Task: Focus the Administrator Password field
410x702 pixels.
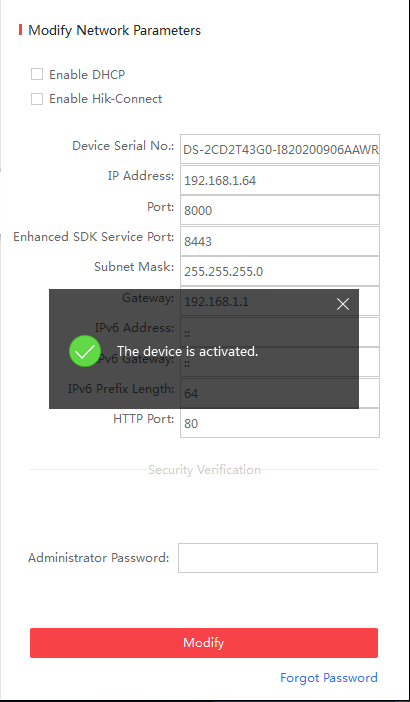Action: click(x=278, y=558)
